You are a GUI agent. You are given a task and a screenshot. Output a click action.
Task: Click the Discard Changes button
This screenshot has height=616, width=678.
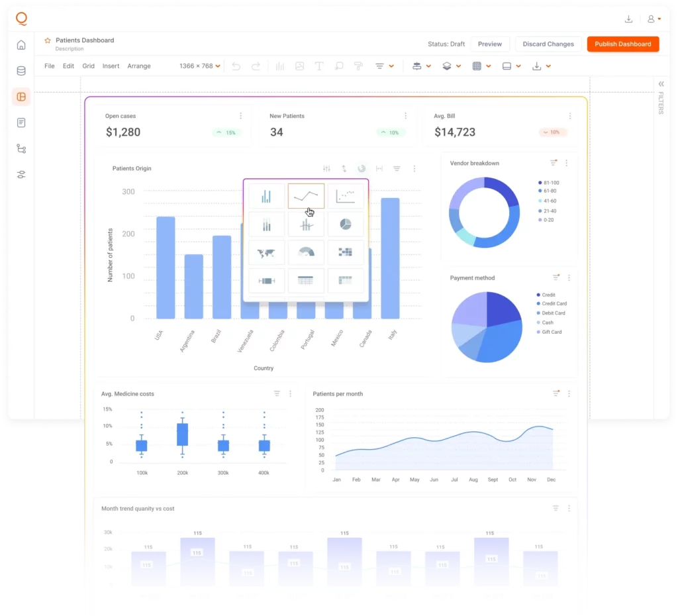click(548, 44)
